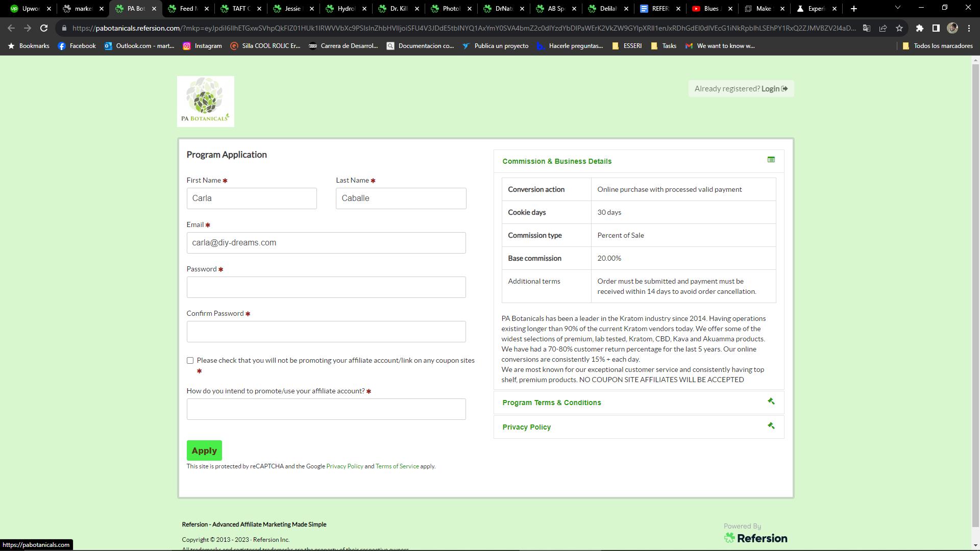Focus the Password field

click(x=326, y=287)
